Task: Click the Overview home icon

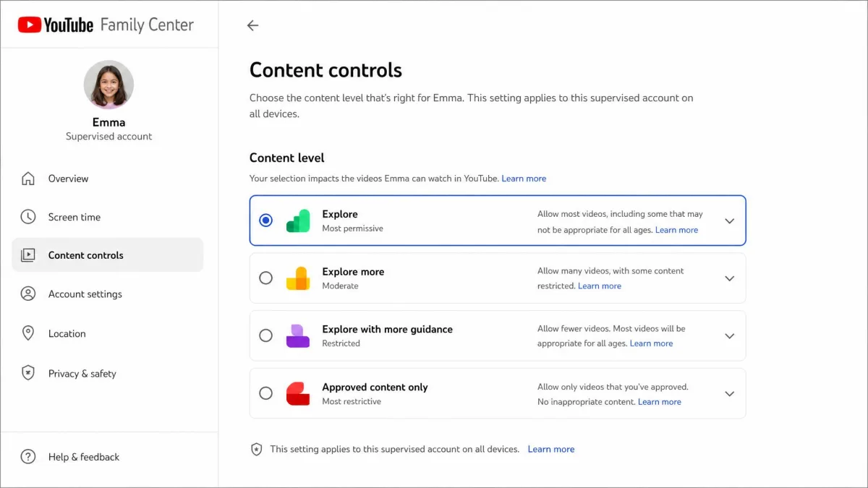Action: tap(28, 179)
